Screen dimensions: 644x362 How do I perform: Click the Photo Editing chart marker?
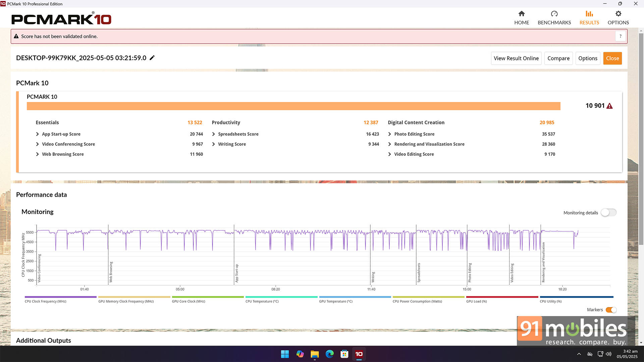pos(470,273)
